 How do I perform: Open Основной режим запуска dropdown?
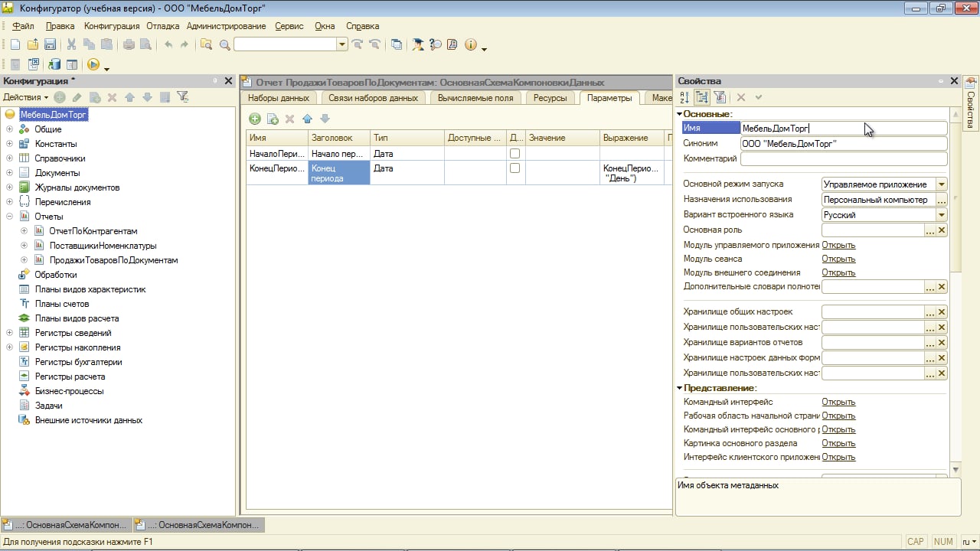(941, 184)
